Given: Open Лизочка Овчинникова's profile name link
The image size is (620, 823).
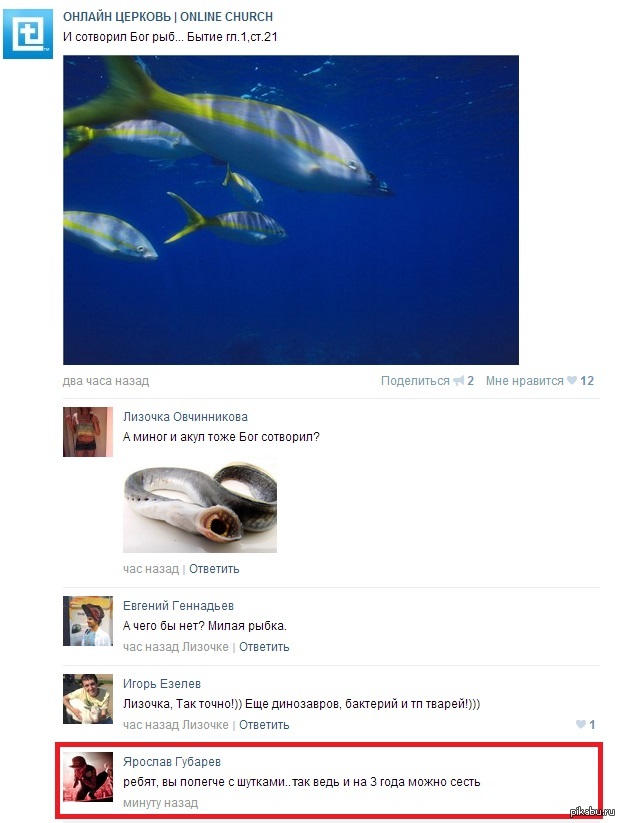Looking at the screenshot, I should tap(185, 417).
